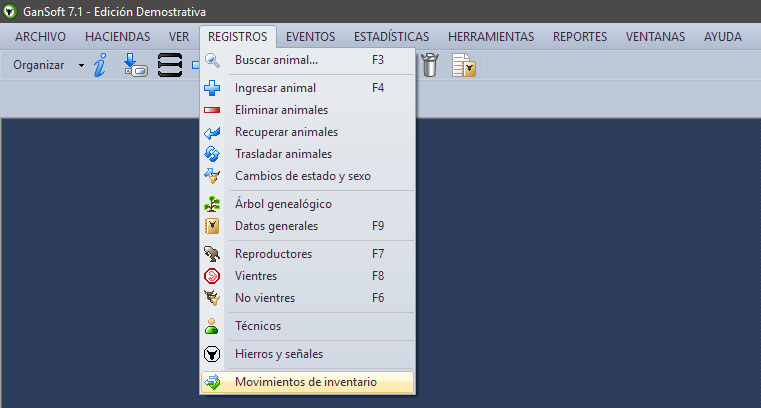The width and height of the screenshot is (761, 408).
Task: Click the blue download-arrow toolbar icon
Action: [x=135, y=65]
